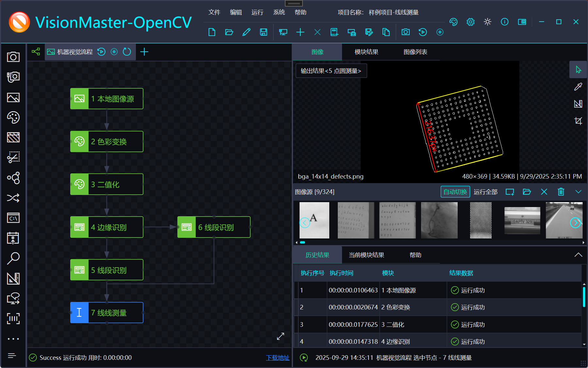The width and height of the screenshot is (588, 368).
Task: Save project with the floppy disk icon
Action: [263, 32]
